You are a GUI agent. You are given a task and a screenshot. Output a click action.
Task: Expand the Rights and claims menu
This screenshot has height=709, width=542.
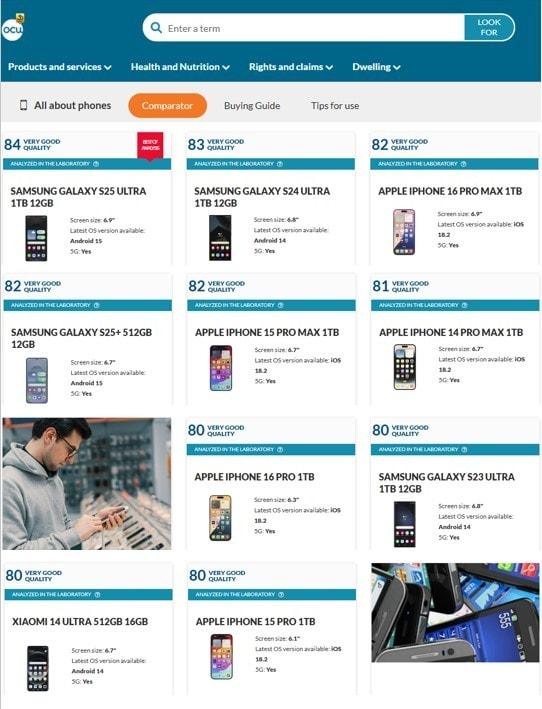(291, 67)
